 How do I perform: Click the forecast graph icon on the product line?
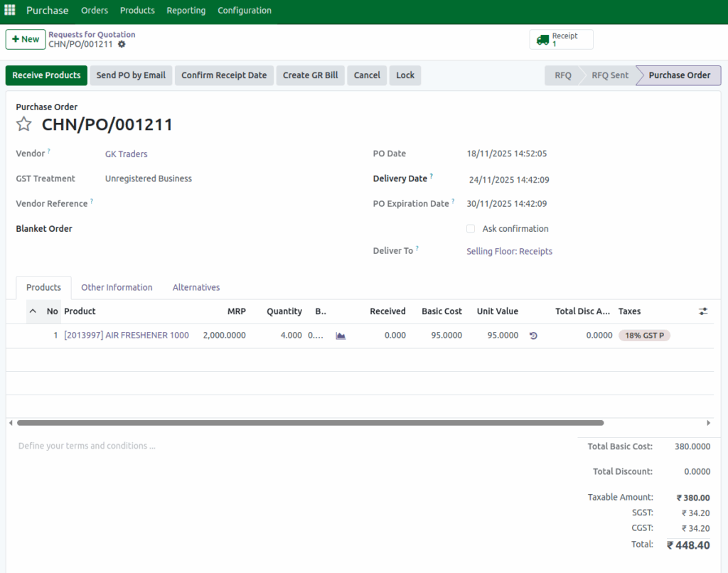[x=340, y=335]
